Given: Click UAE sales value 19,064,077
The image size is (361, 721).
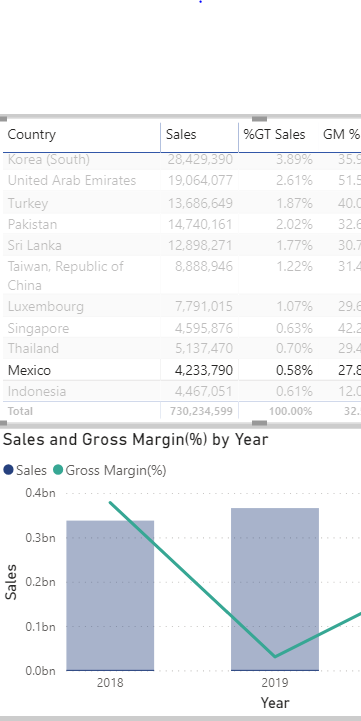Looking at the screenshot, I should point(200,180).
